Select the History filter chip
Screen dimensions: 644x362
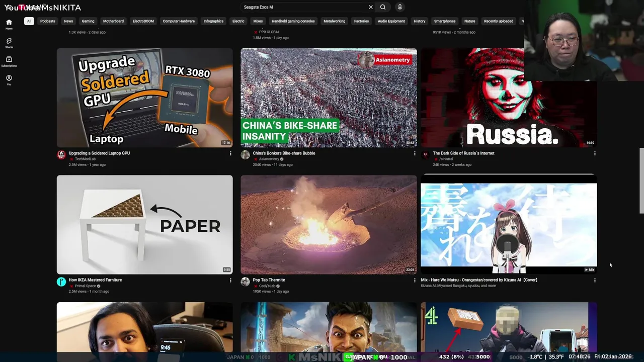point(420,21)
